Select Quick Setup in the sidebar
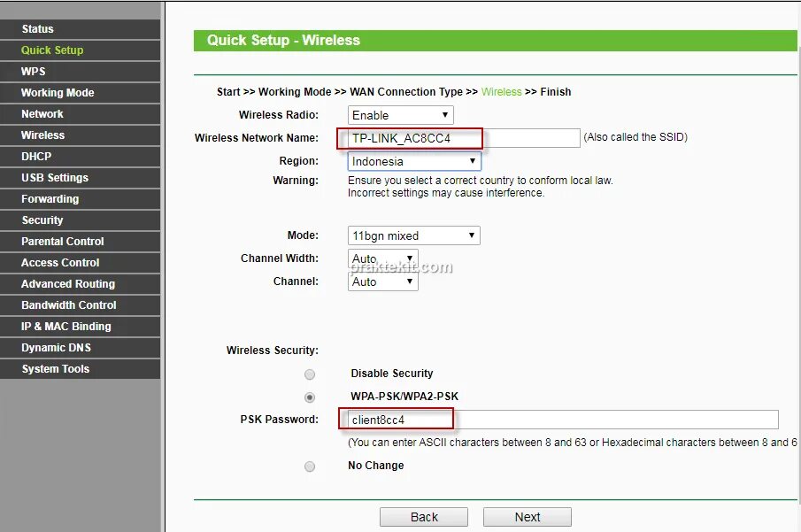The image size is (801, 532). [80, 50]
